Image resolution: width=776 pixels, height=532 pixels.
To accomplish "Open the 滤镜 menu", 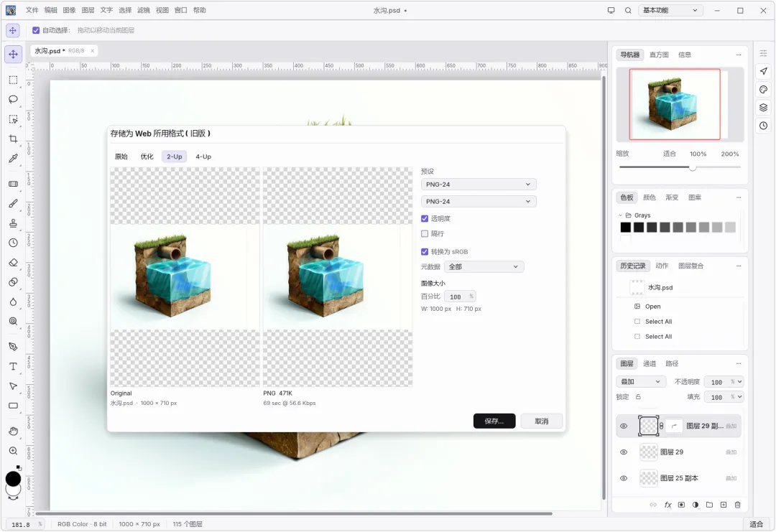I will [x=144, y=10].
